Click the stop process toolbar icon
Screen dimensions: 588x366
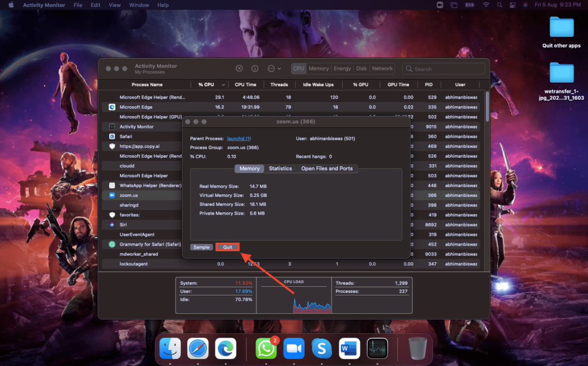point(239,68)
